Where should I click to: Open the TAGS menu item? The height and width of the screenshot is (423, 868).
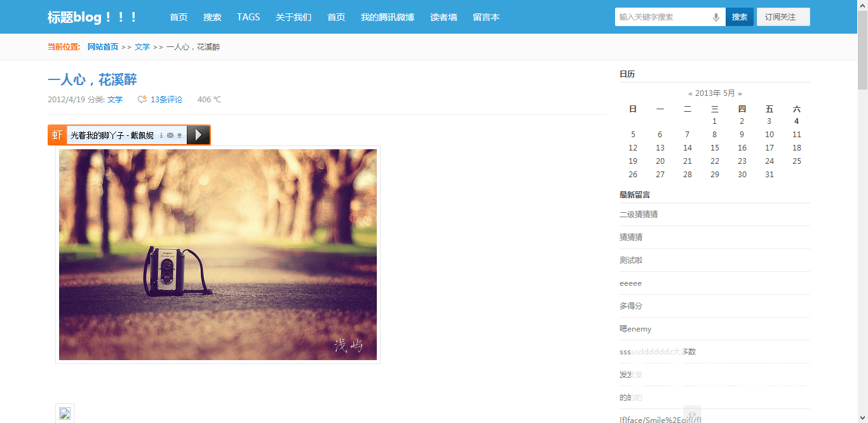coord(248,17)
